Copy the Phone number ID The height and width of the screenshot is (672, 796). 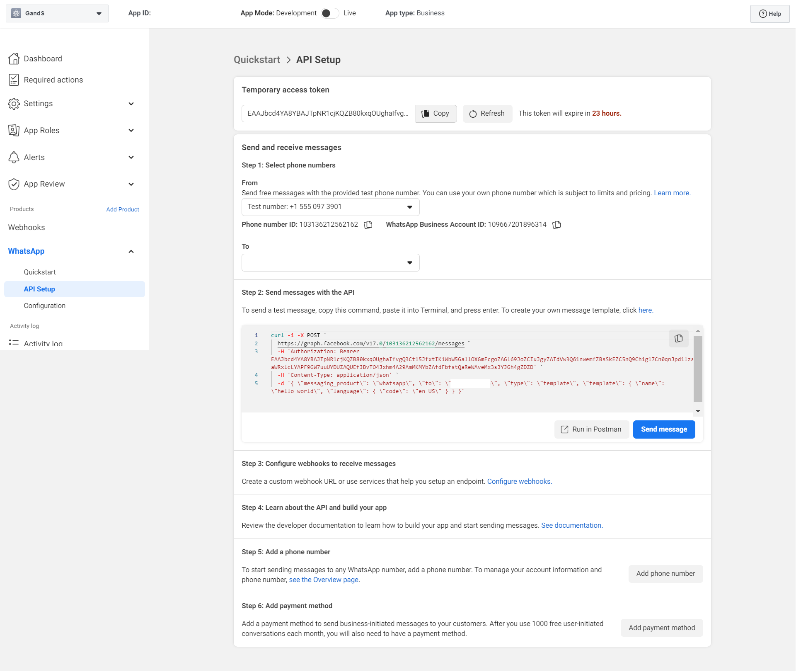pos(368,225)
